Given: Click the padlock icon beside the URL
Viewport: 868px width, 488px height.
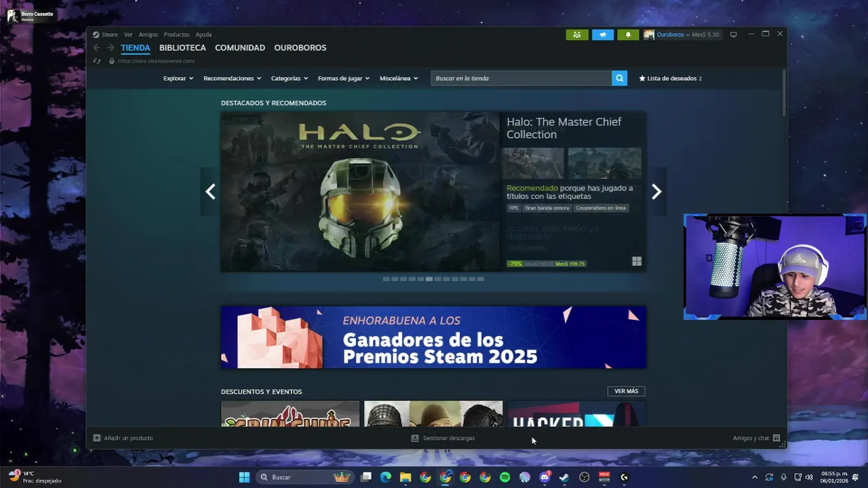Looking at the screenshot, I should pyautogui.click(x=112, y=61).
